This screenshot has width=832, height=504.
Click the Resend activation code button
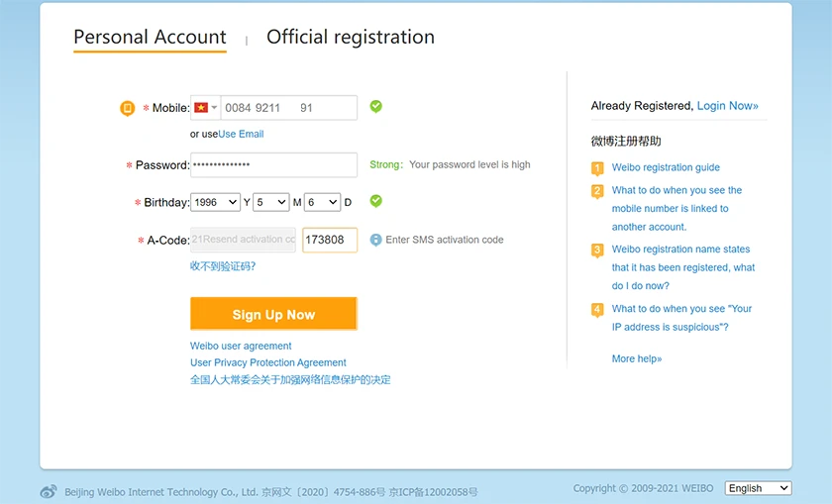[243, 240]
